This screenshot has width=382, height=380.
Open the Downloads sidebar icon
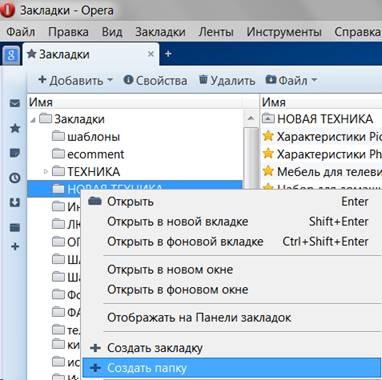[x=15, y=203]
